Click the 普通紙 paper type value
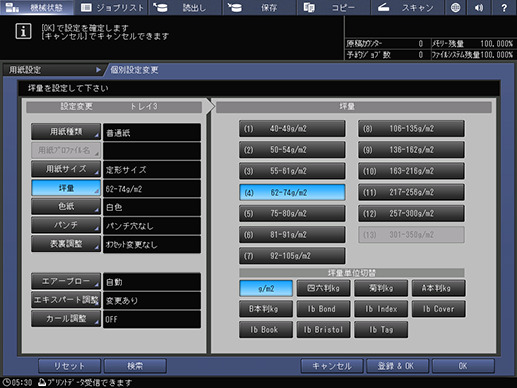517x388 pixels. (x=152, y=132)
